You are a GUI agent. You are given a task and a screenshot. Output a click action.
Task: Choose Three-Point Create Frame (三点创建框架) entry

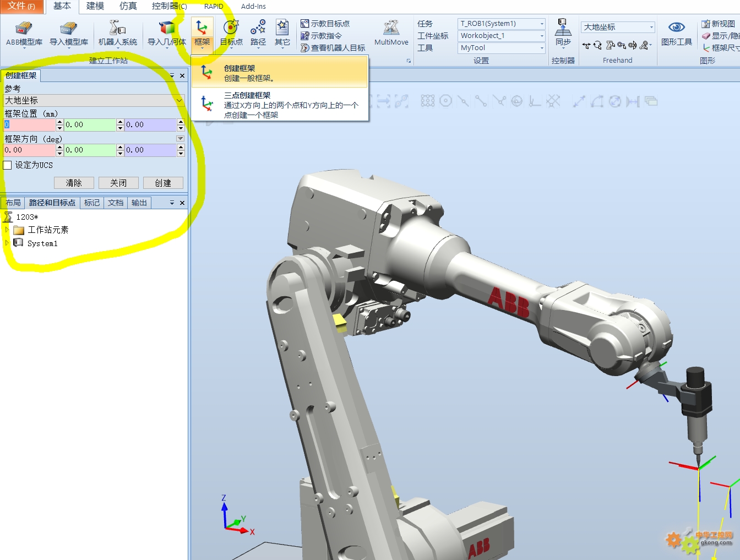280,105
